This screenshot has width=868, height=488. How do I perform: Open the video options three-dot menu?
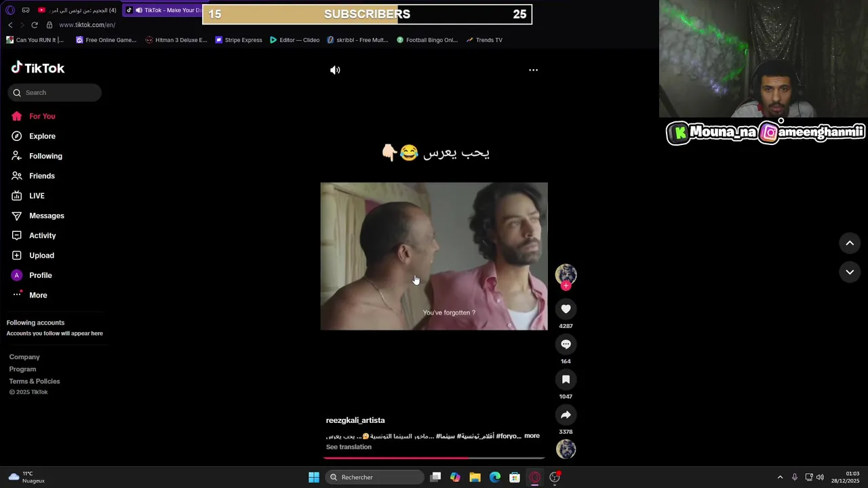(533, 70)
